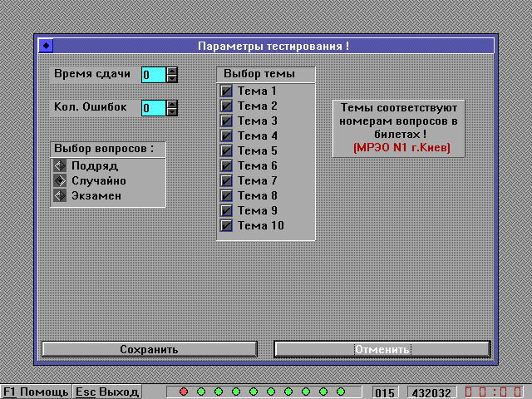Toggle the Тема 8 checkbox

(226, 195)
